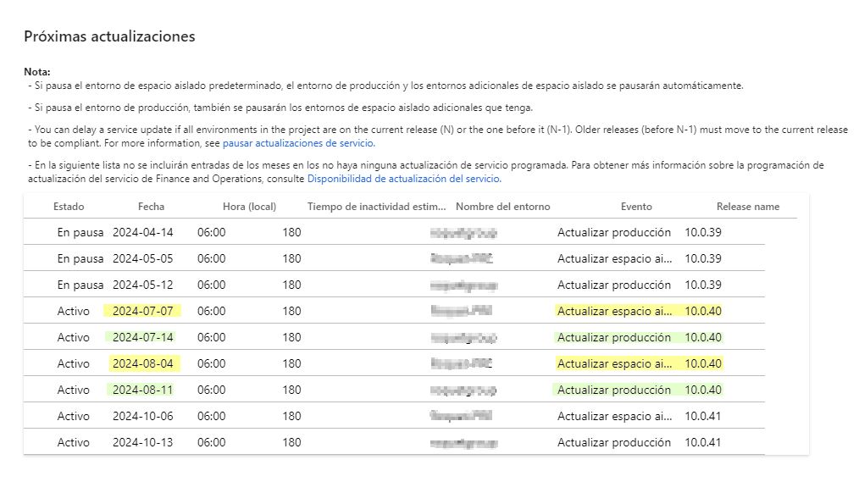Select highlighted date 2024-08-11
859x504 pixels.
(143, 390)
